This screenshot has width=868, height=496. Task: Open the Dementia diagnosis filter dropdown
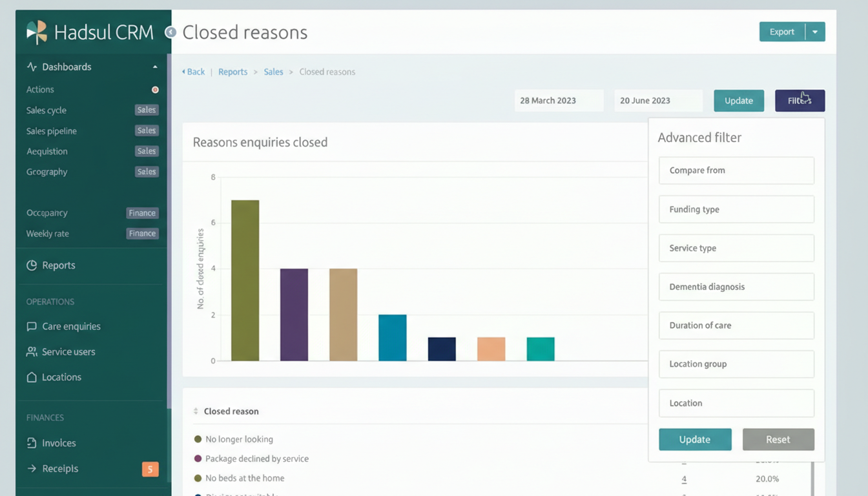(736, 287)
